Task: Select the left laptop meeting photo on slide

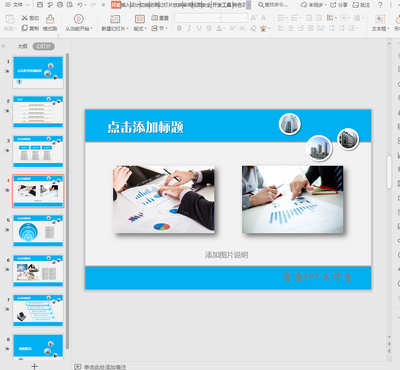Action: 163,199
